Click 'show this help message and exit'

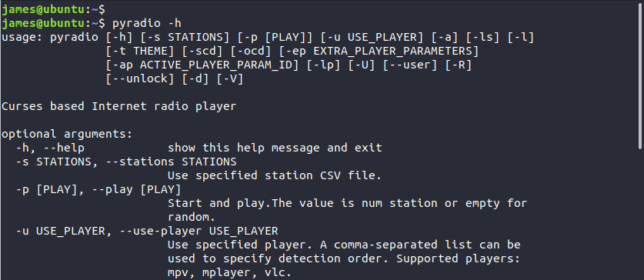(275, 148)
